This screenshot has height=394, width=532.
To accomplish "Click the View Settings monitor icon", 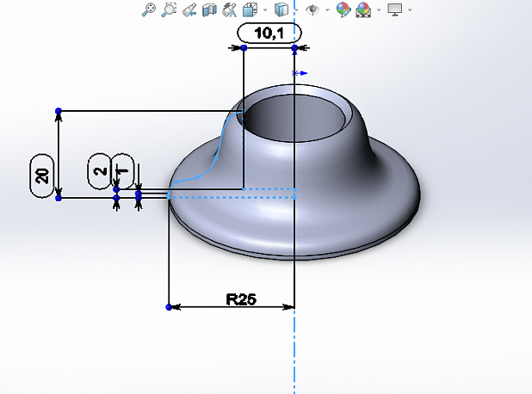I will (394, 9).
